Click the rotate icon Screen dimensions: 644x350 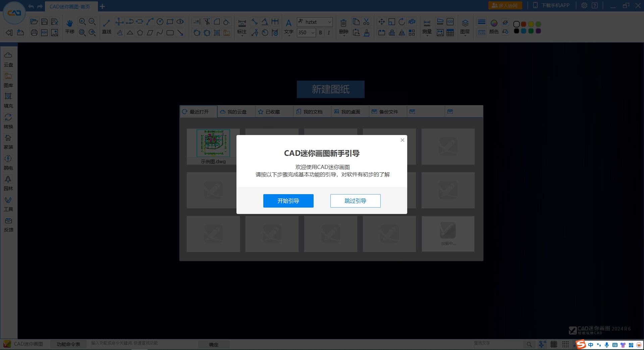click(402, 22)
